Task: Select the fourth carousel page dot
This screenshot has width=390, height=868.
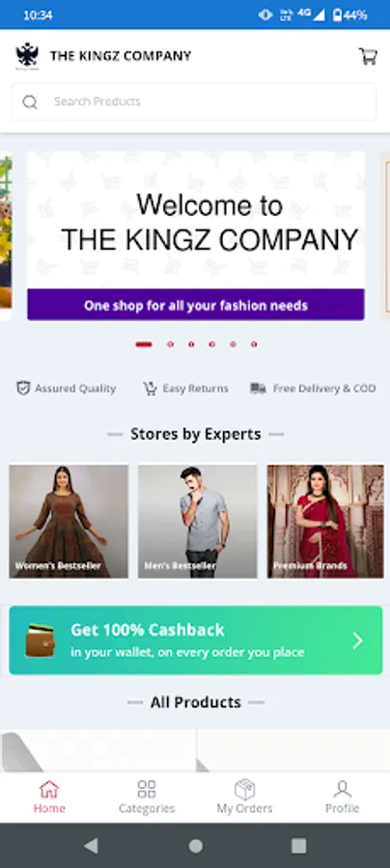Action: coord(211,344)
